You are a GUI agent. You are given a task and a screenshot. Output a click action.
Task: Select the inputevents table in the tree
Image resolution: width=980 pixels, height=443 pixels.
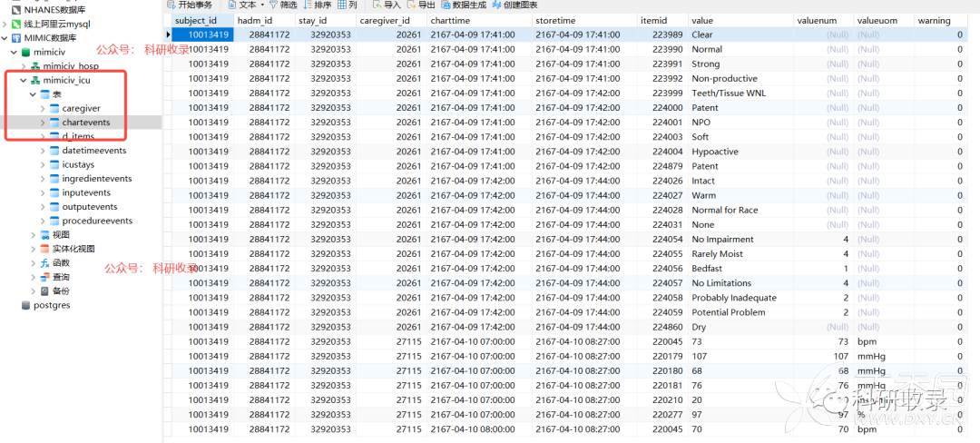click(86, 192)
